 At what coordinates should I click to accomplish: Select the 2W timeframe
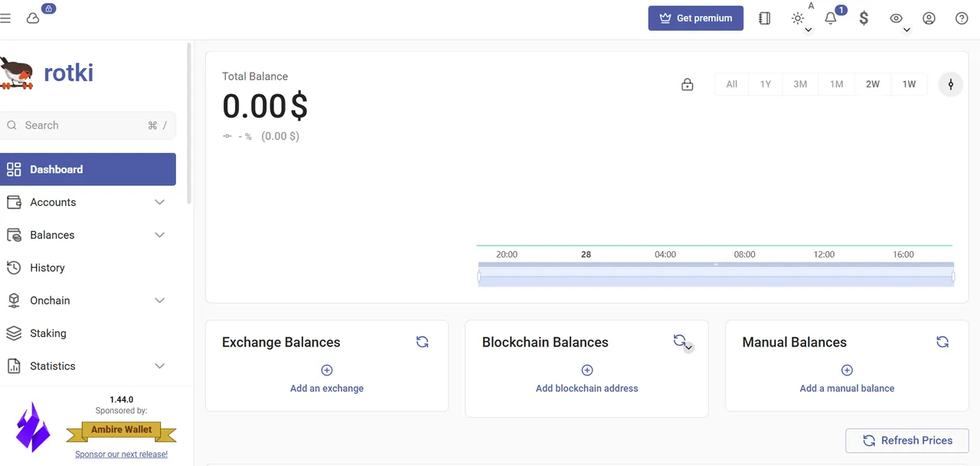(x=873, y=84)
